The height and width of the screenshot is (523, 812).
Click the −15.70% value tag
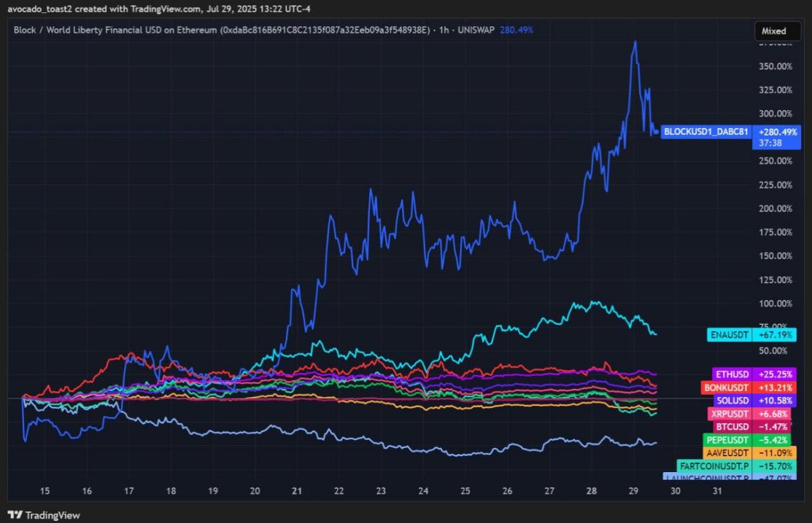[x=775, y=467]
